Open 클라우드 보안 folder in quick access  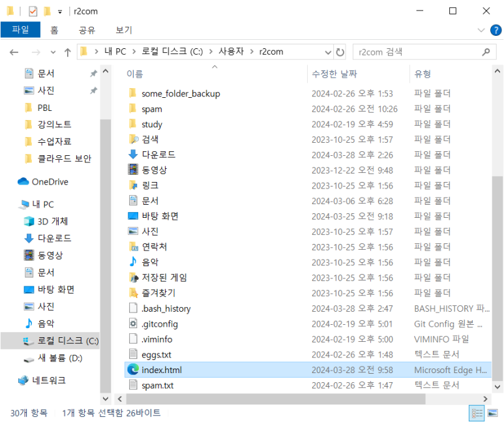(x=65, y=158)
